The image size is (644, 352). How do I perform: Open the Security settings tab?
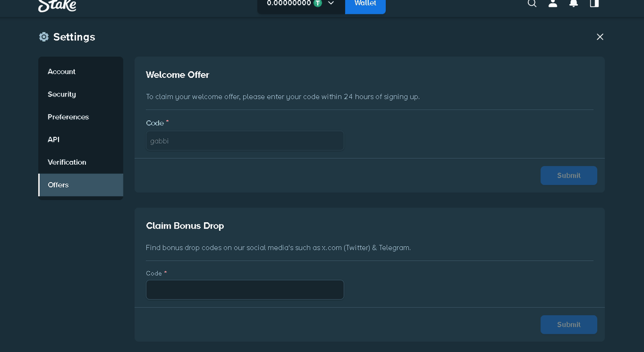[81, 94]
